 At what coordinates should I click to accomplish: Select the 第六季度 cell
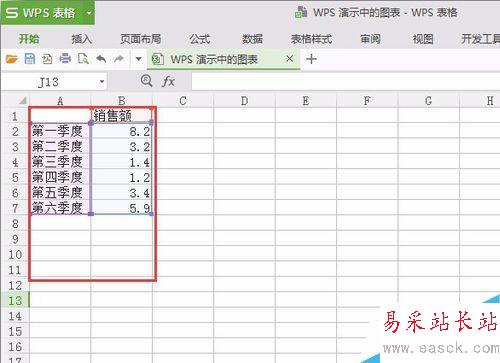[x=60, y=208]
